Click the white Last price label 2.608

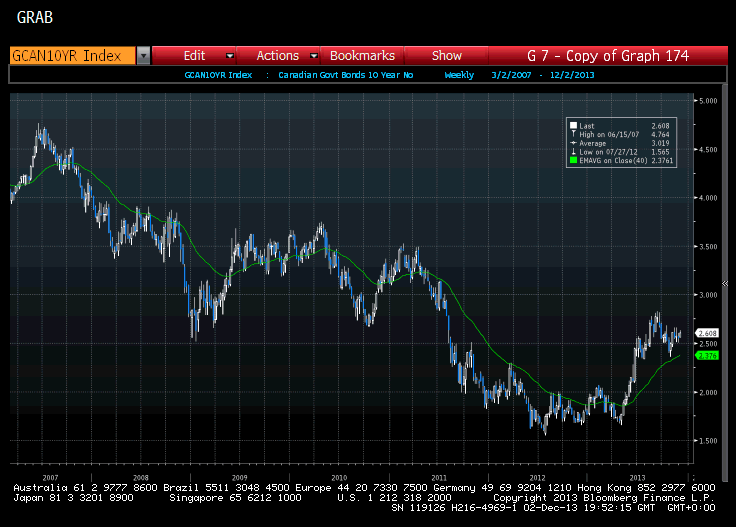(706, 333)
